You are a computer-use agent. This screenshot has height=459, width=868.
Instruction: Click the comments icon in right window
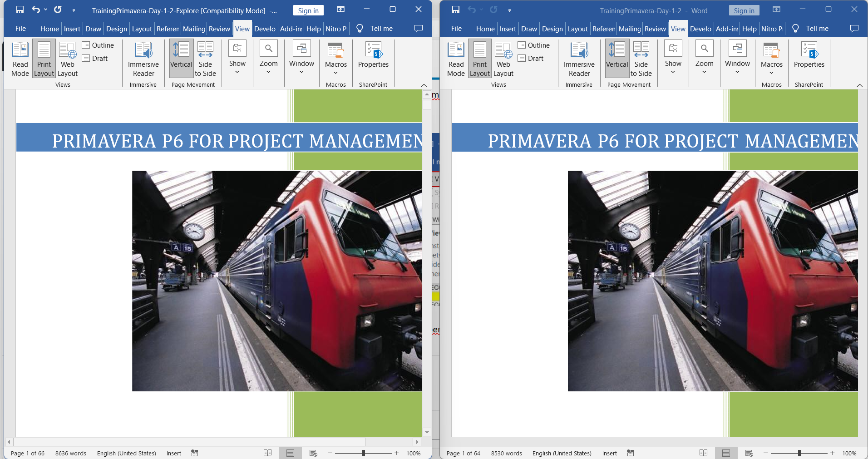tap(854, 29)
